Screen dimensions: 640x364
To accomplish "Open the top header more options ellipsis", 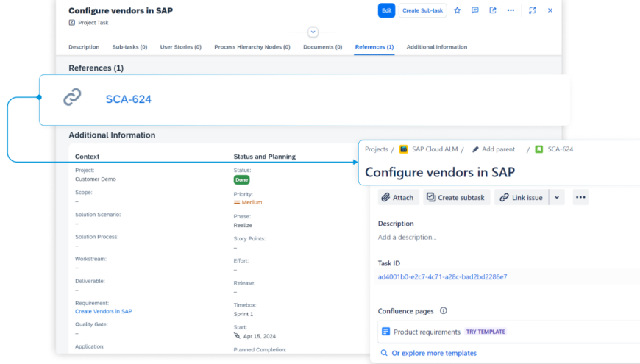I will [511, 10].
